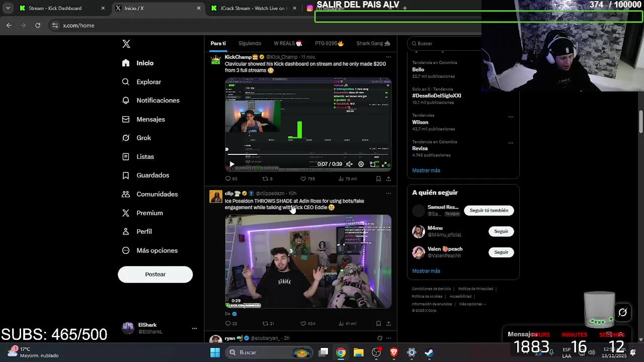The height and width of the screenshot is (362, 644).
Task: Click the Postear button
Action: tap(155, 274)
